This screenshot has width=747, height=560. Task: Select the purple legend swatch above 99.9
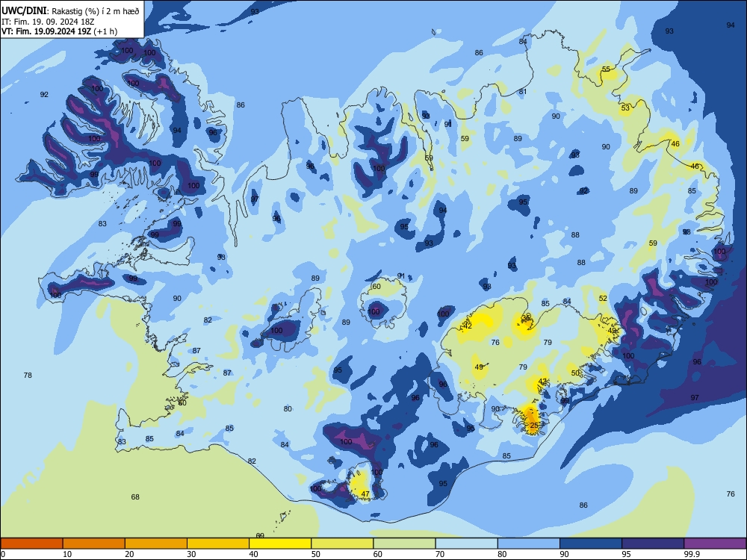coord(715,544)
